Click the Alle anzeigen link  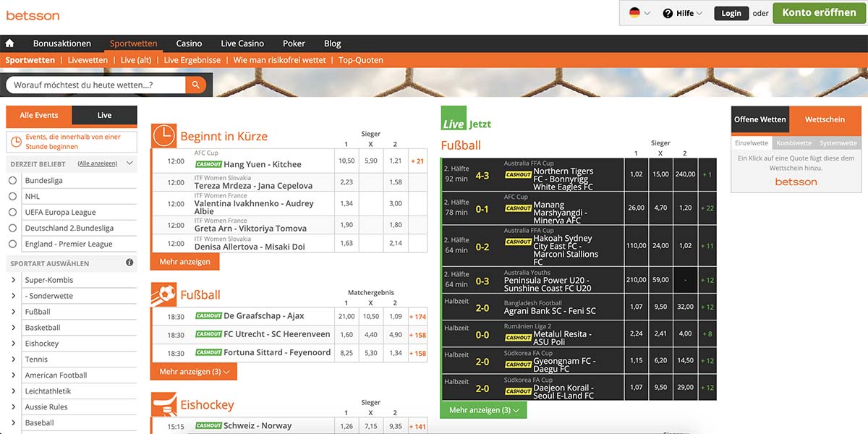click(98, 163)
